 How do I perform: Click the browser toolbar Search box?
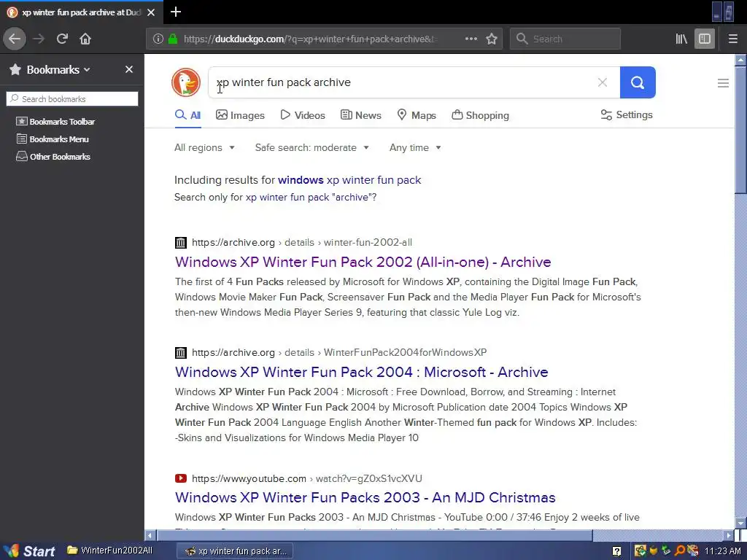(565, 39)
